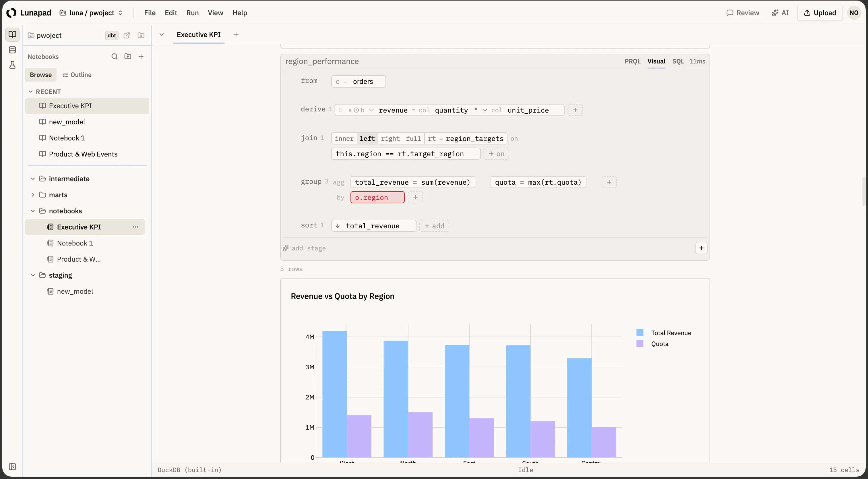Toggle Quota purple legend swatch
The width and height of the screenshot is (868, 479).
click(x=640, y=343)
